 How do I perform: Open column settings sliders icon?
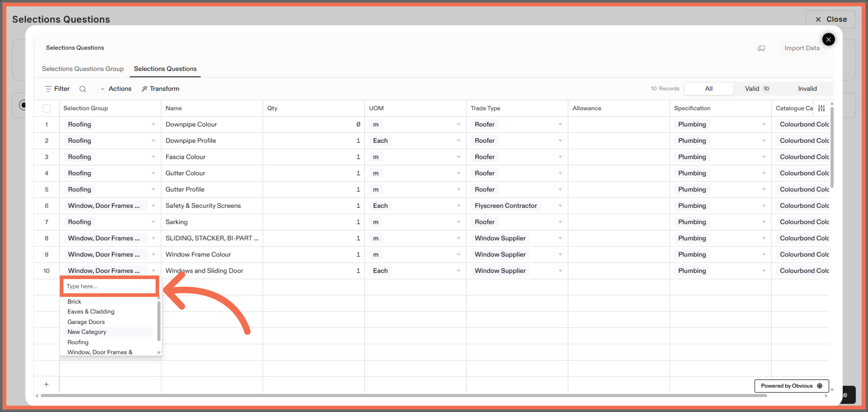pos(821,108)
